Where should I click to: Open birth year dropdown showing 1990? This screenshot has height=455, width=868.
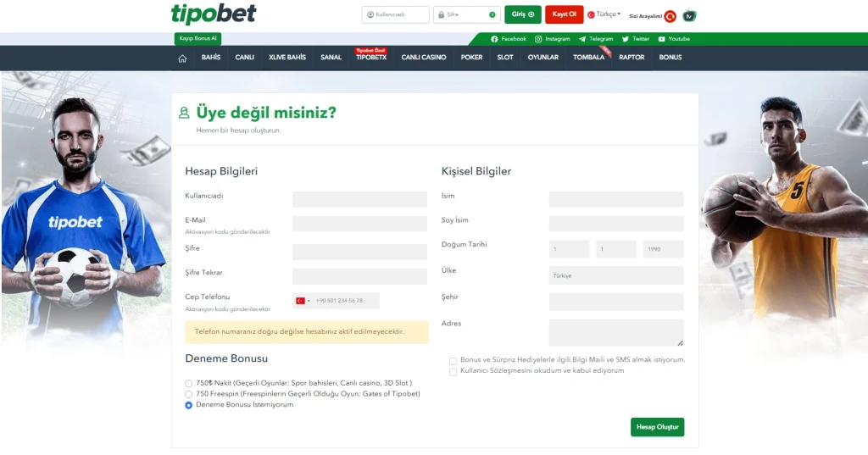coord(663,249)
